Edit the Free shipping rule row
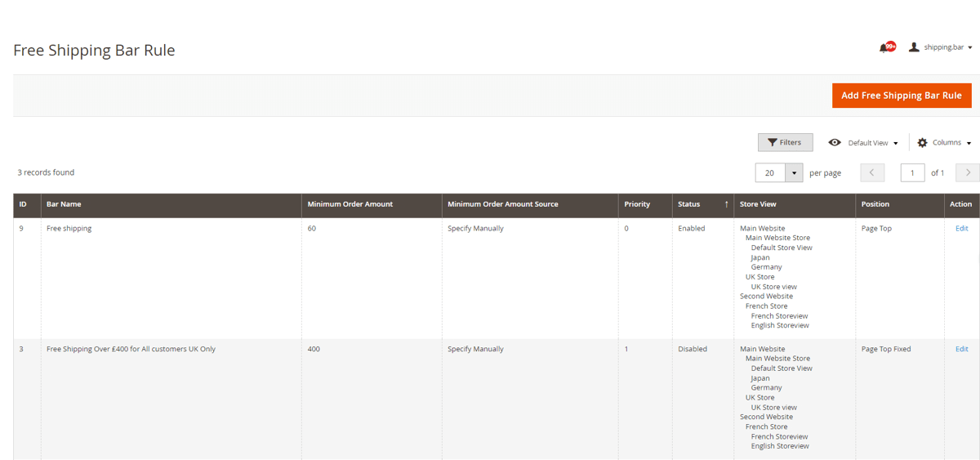This screenshot has height=460, width=980. coord(961,229)
